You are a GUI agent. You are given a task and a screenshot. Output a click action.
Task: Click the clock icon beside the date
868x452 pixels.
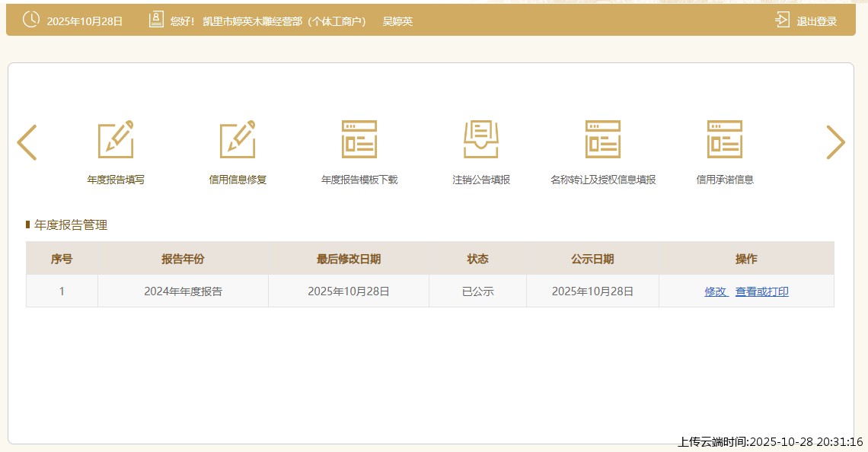coord(31,20)
